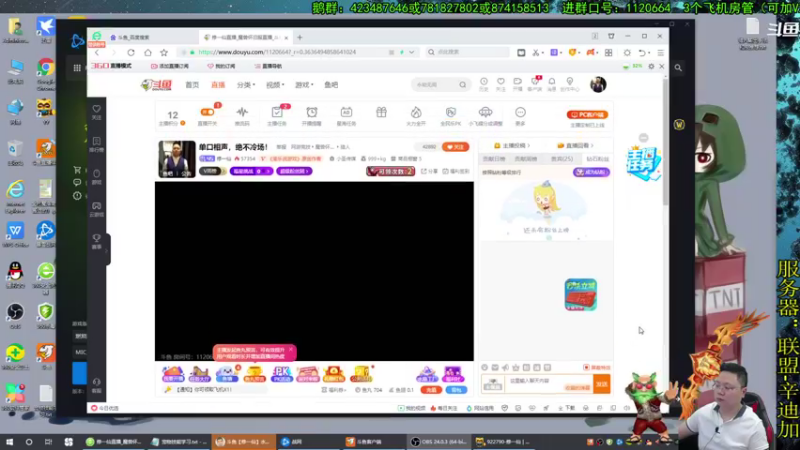This screenshot has height=450, width=800.
Task: Open the PK shield icon in streamer toolbar
Action: point(451,112)
